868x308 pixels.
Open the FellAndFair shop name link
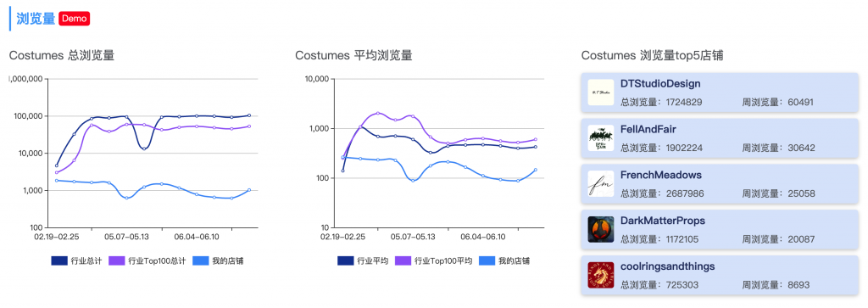click(x=648, y=130)
